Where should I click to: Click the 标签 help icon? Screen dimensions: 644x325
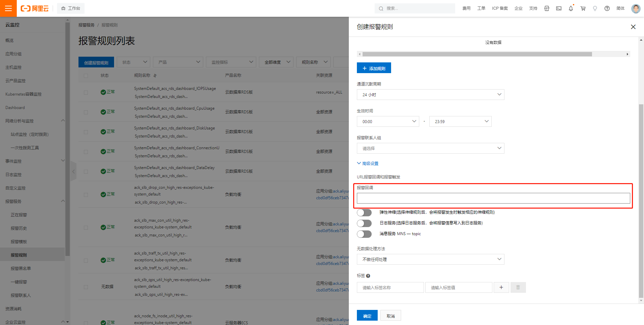pos(368,276)
